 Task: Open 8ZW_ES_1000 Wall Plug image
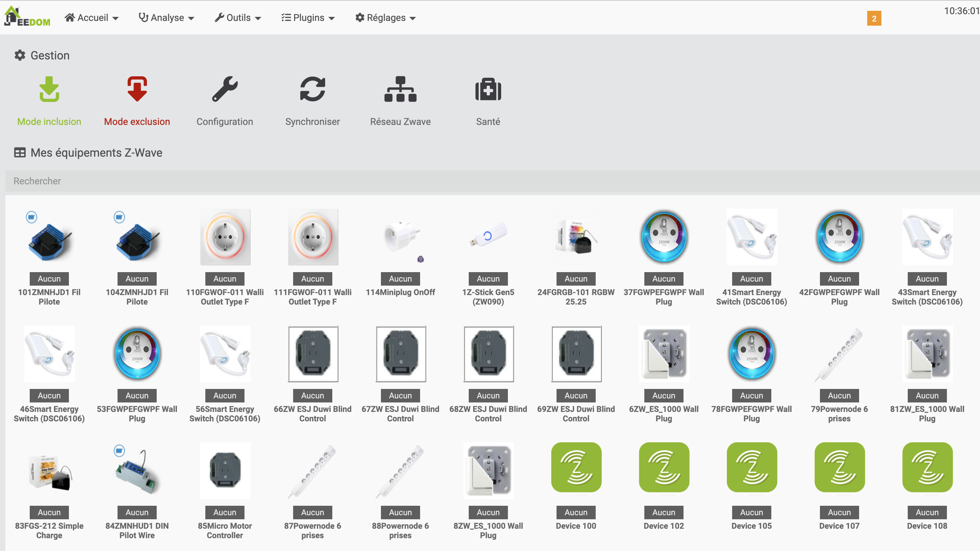[488, 471]
